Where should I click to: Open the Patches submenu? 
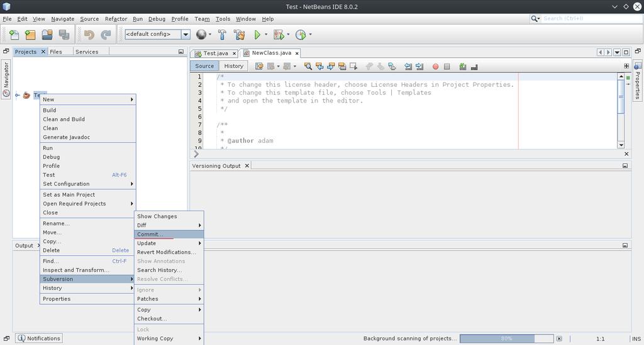[x=169, y=299]
